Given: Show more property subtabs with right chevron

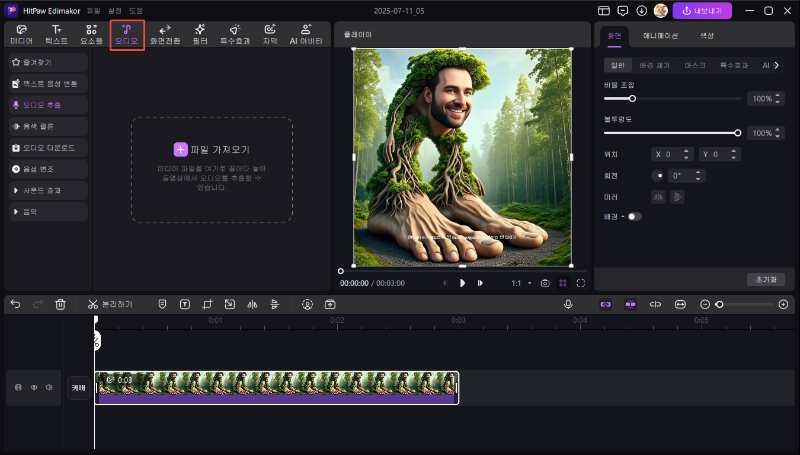Looking at the screenshot, I should (x=777, y=65).
